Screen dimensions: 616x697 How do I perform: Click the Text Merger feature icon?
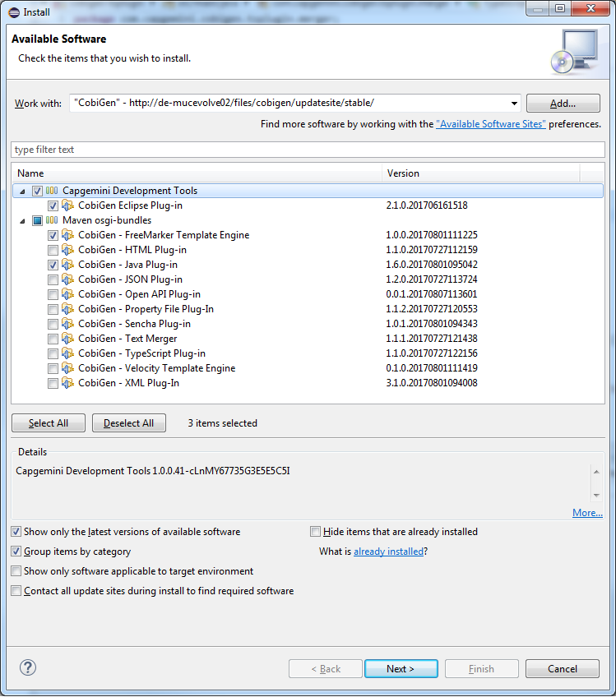tap(67, 339)
